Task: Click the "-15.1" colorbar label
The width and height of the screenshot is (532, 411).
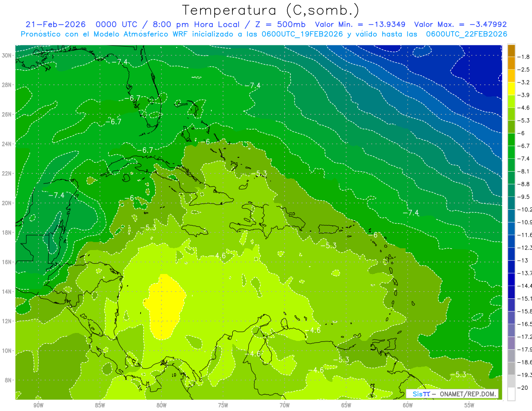Action: tap(525, 298)
